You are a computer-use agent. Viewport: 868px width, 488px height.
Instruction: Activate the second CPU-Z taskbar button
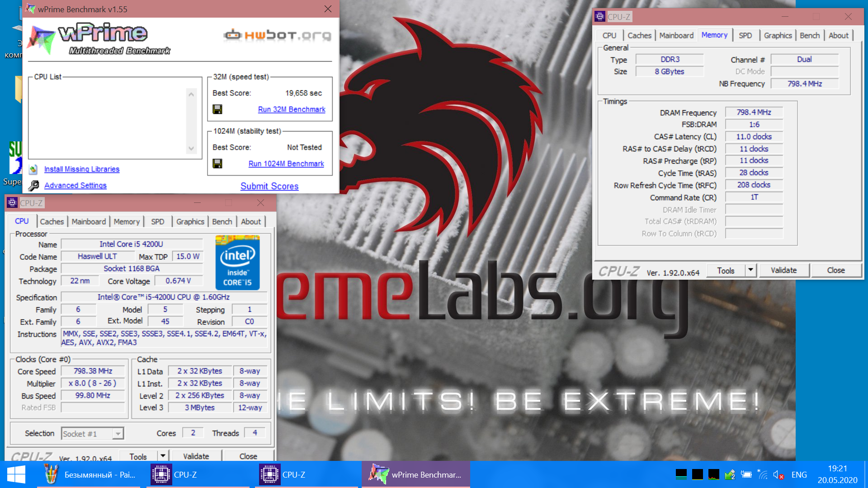(307, 474)
